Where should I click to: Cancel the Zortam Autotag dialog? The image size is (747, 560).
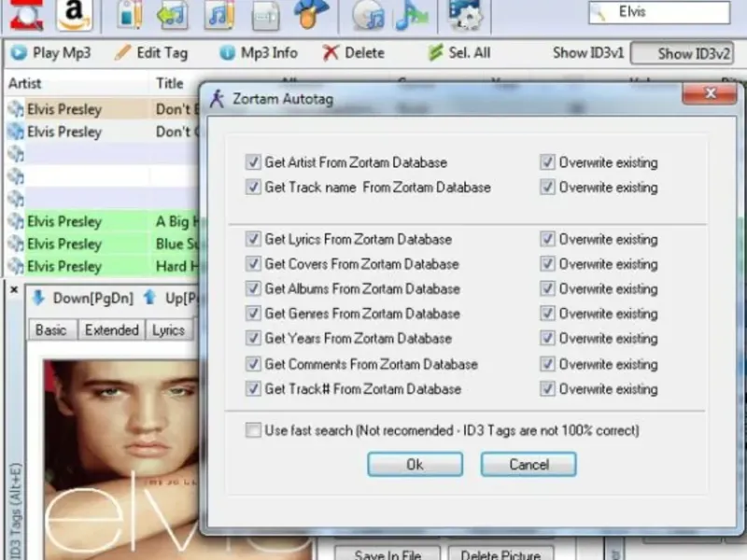pyautogui.click(x=529, y=464)
